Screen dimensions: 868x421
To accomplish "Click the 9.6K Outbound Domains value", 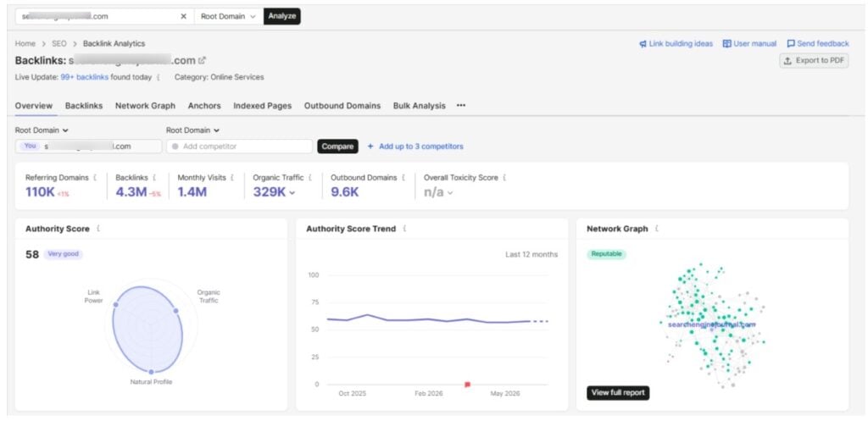I will (x=345, y=192).
